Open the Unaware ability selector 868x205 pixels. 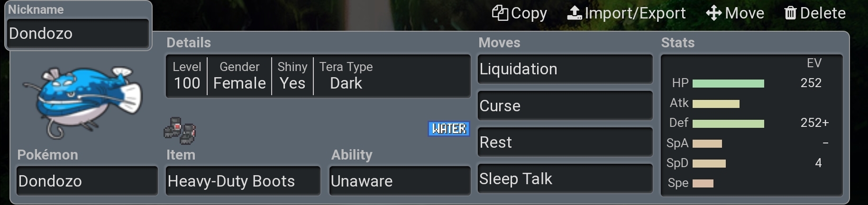tap(400, 181)
